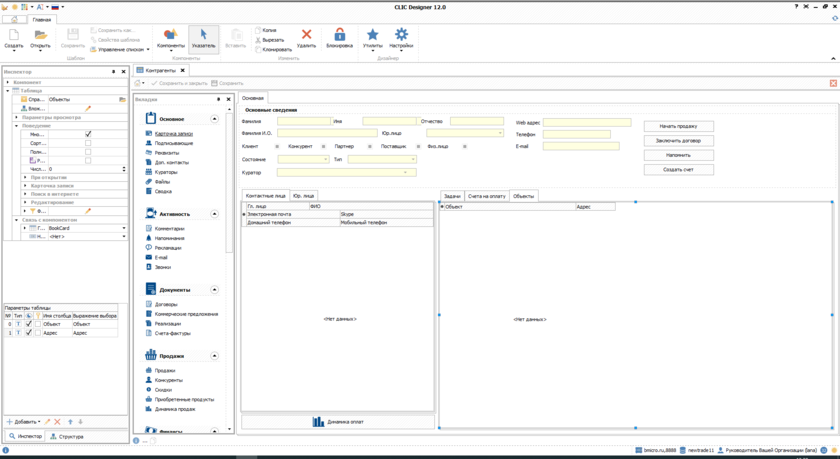
Task: Click into the Web адрес input field
Action: (x=587, y=123)
